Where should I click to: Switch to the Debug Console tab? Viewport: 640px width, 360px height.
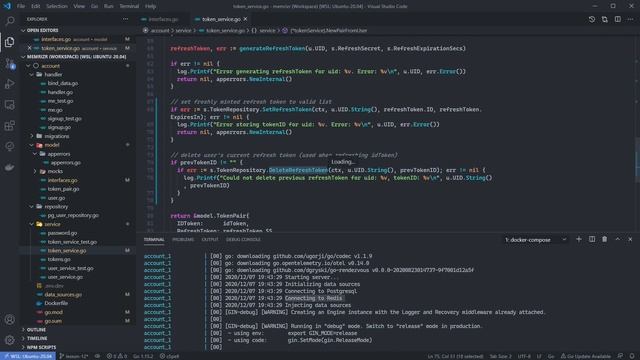243,240
